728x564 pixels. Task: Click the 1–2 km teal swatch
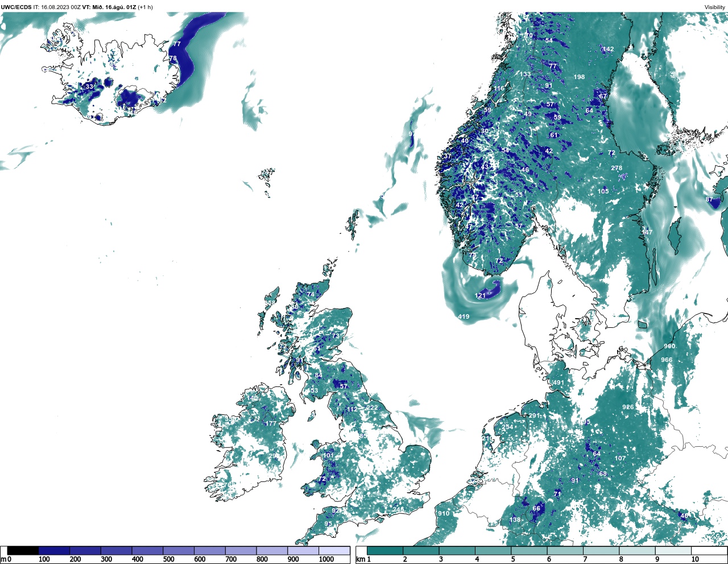tap(385, 550)
